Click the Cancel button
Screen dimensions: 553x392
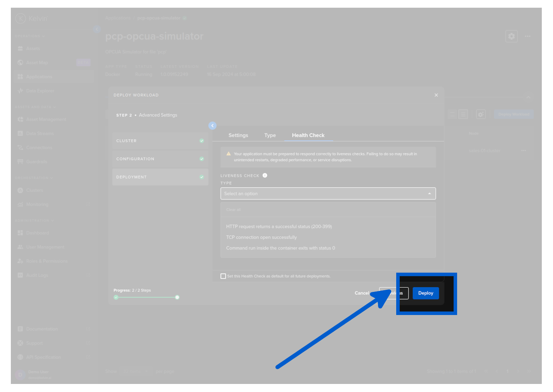click(x=362, y=293)
